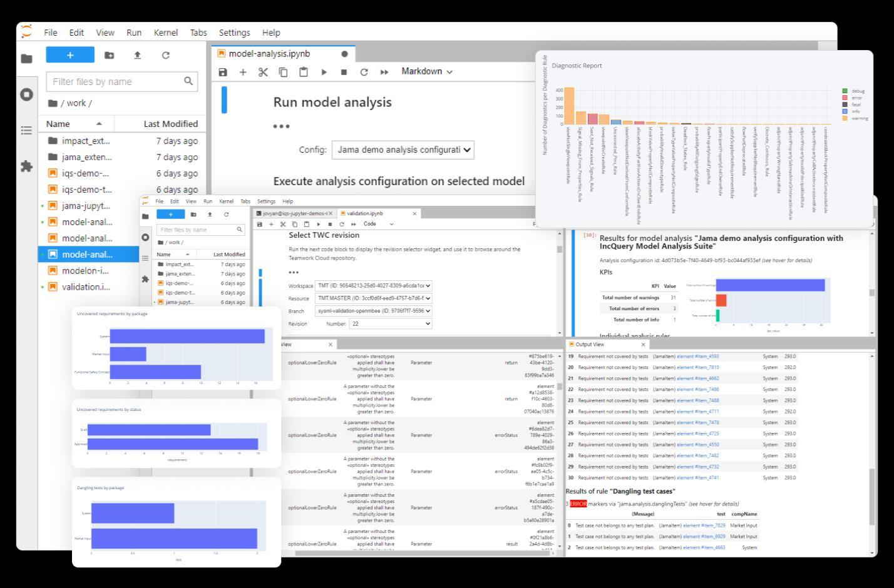Image resolution: width=894 pixels, height=588 pixels.
Task: Click Filter files by name field in front window
Action: click(x=201, y=230)
